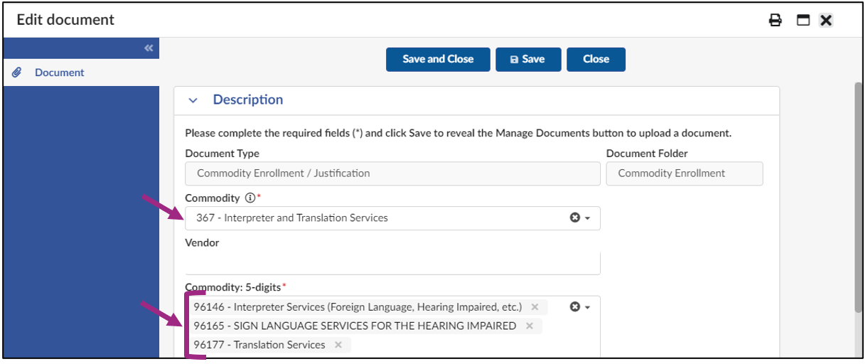Viewport: 868px width, 364px height.
Task: Clear the Commodity field selection
Action: pos(575,218)
